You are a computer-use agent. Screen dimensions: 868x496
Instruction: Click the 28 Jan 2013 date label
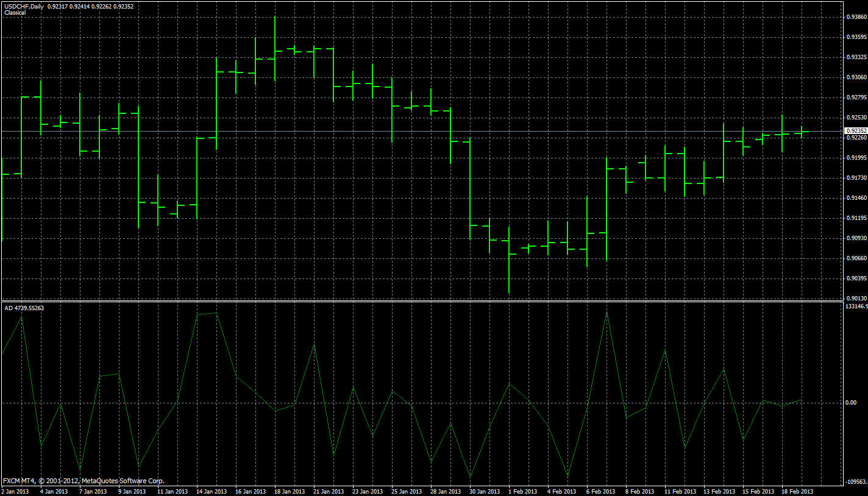(446, 492)
